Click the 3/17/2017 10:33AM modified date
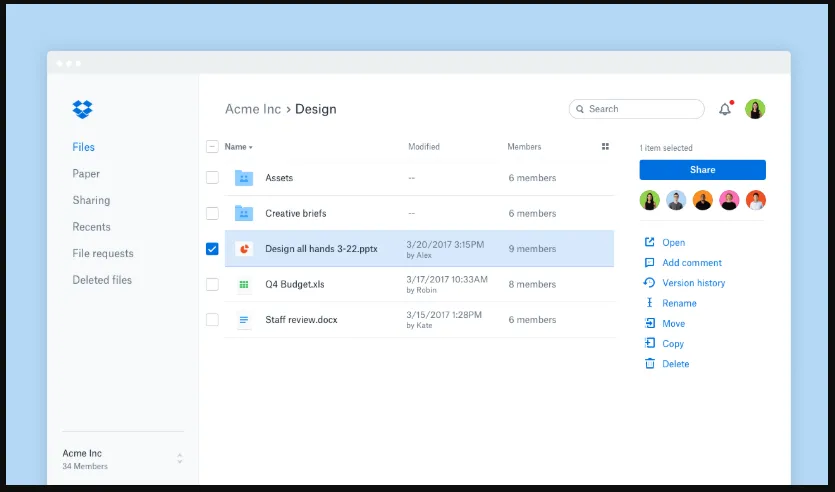This screenshot has height=492, width=835. pyautogui.click(x=447, y=280)
